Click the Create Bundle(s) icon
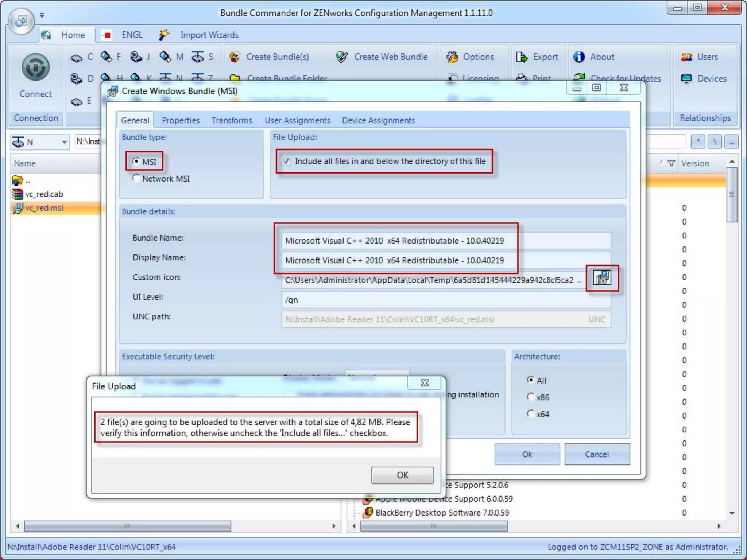This screenshot has height=560, width=747. click(235, 57)
